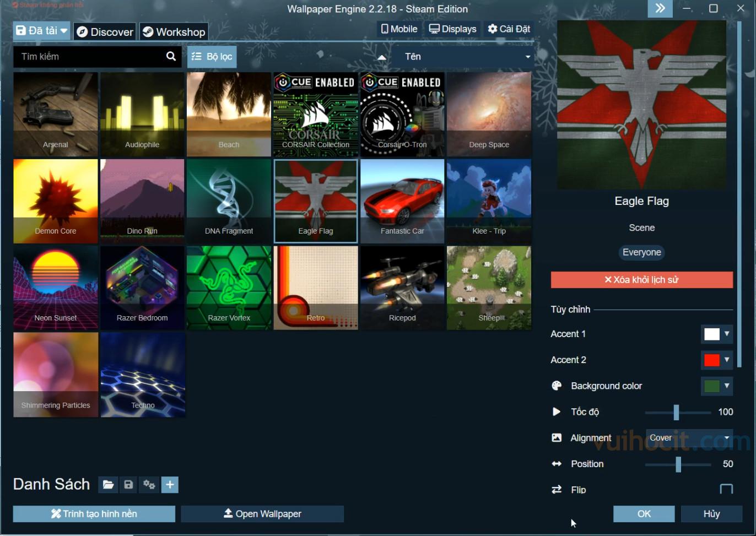
Task: Click the Bộ lọc filter button
Action: 212,57
